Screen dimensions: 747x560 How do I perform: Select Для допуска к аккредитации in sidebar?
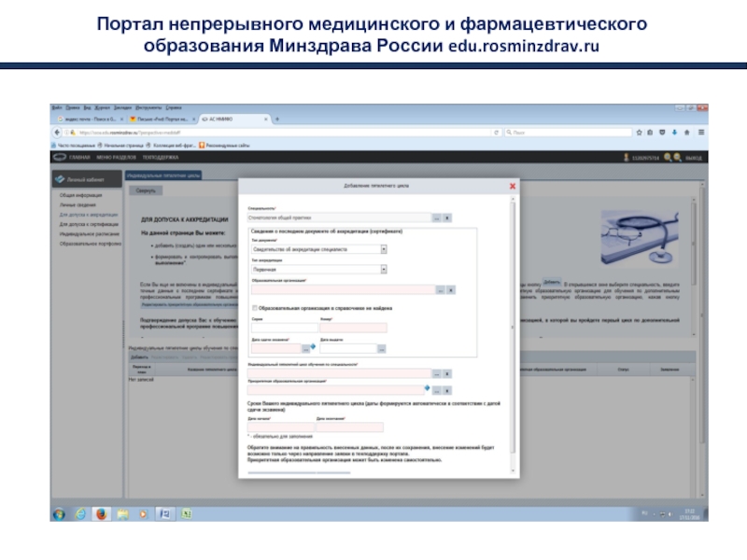pyautogui.click(x=89, y=215)
